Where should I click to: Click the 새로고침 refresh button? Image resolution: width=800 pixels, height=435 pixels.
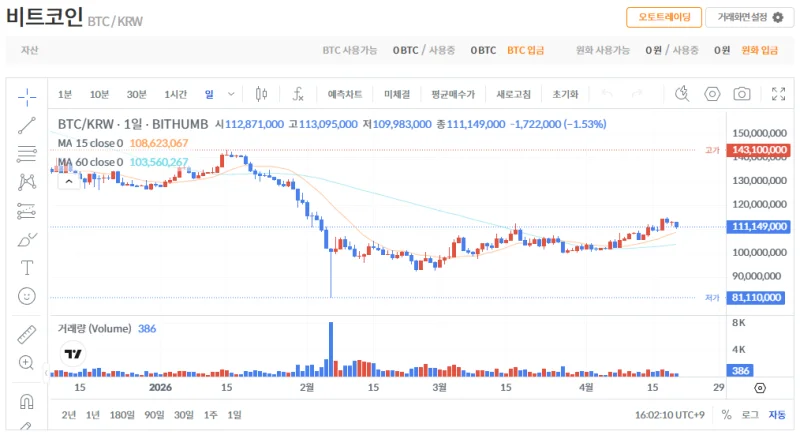[514, 94]
